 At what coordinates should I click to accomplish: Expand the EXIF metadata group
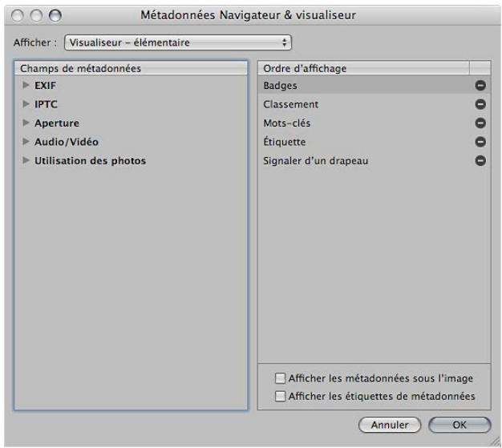pyautogui.click(x=26, y=85)
